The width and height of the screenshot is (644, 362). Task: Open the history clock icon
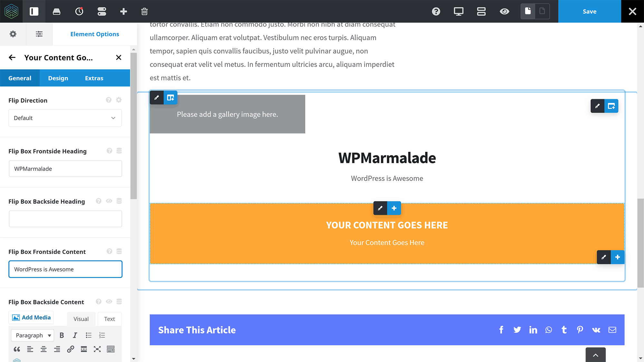pyautogui.click(x=79, y=12)
